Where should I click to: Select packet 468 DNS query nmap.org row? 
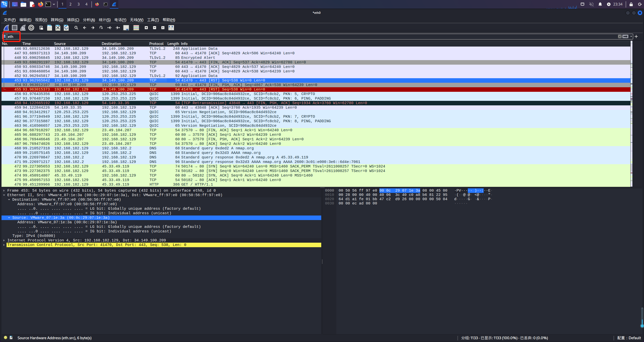(x=316, y=148)
